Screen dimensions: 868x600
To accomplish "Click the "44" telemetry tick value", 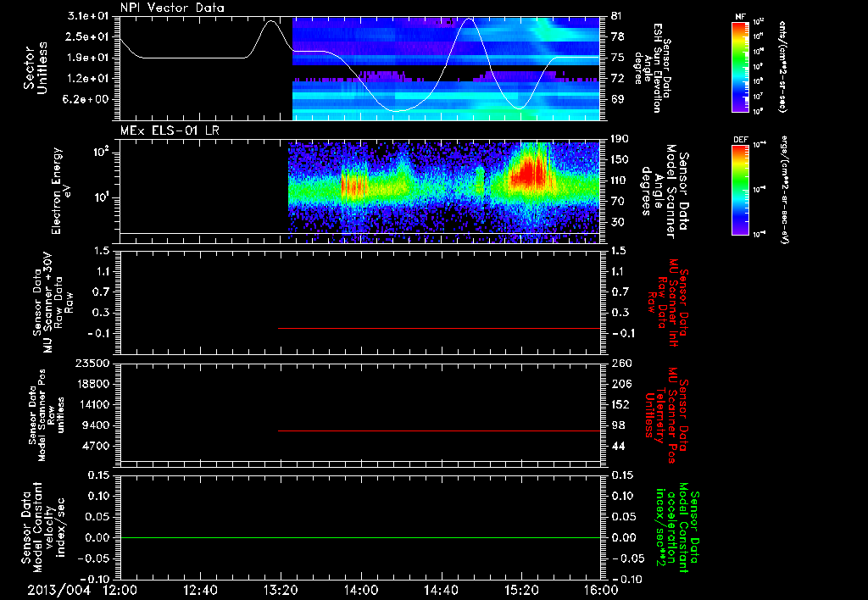I will pos(618,446).
